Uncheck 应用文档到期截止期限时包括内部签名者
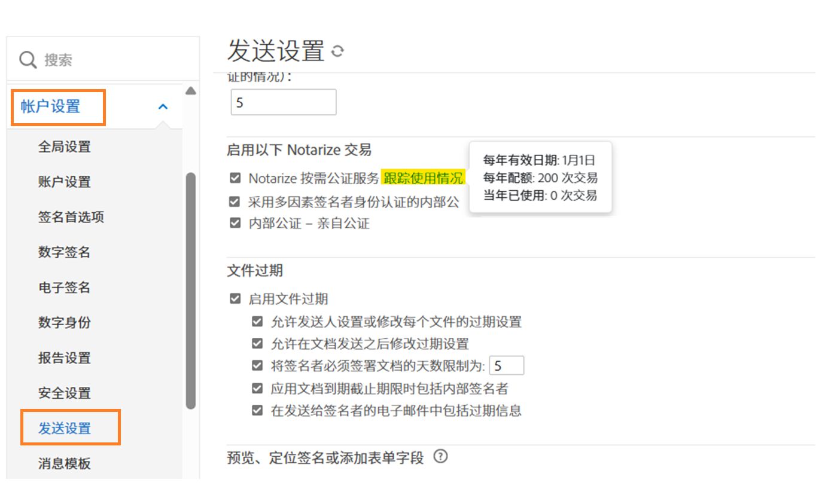The image size is (816, 504). (x=257, y=388)
